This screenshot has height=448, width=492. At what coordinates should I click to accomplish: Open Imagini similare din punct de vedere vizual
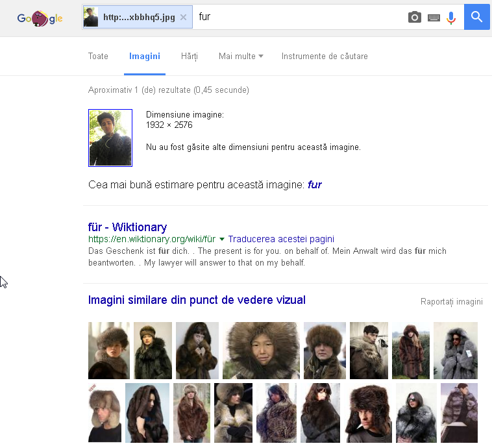[x=197, y=300]
